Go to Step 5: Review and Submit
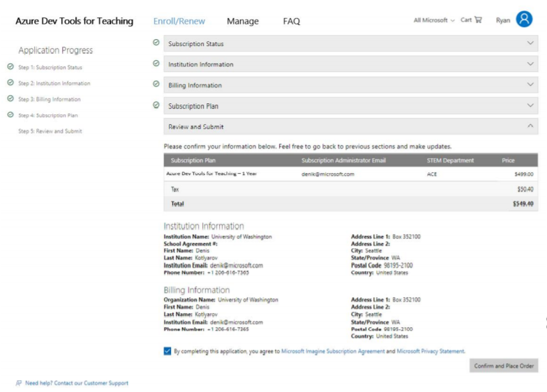 pyautogui.click(x=50, y=131)
